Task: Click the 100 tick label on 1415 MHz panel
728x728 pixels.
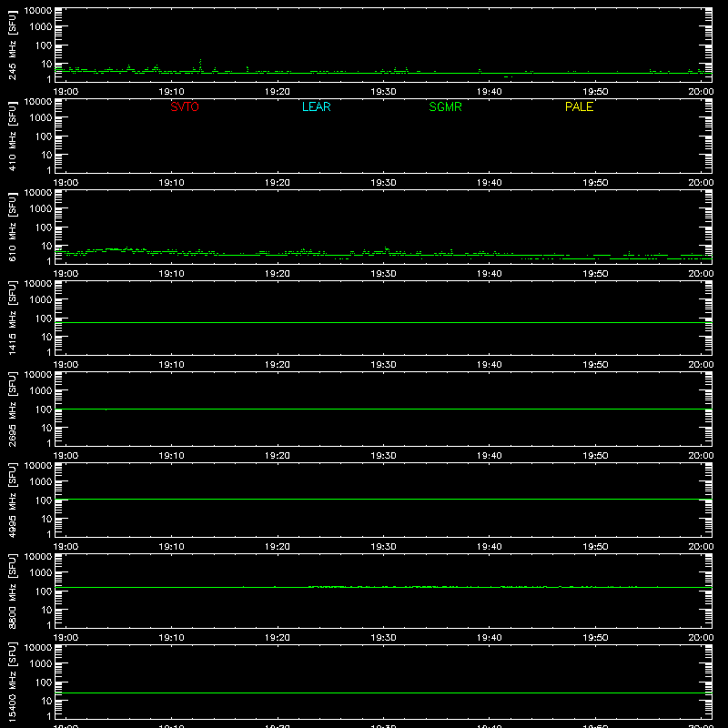Action: click(x=44, y=318)
